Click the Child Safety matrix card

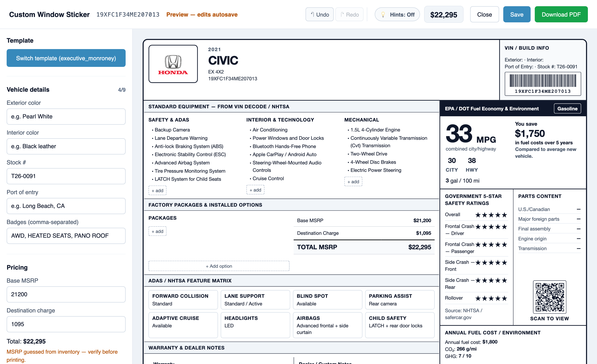click(399, 325)
